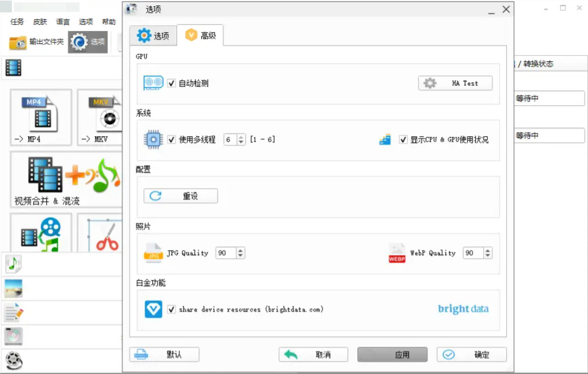This screenshot has height=374, width=588.
Task: Click the 选项 toolbar button in main window
Action: [88, 42]
